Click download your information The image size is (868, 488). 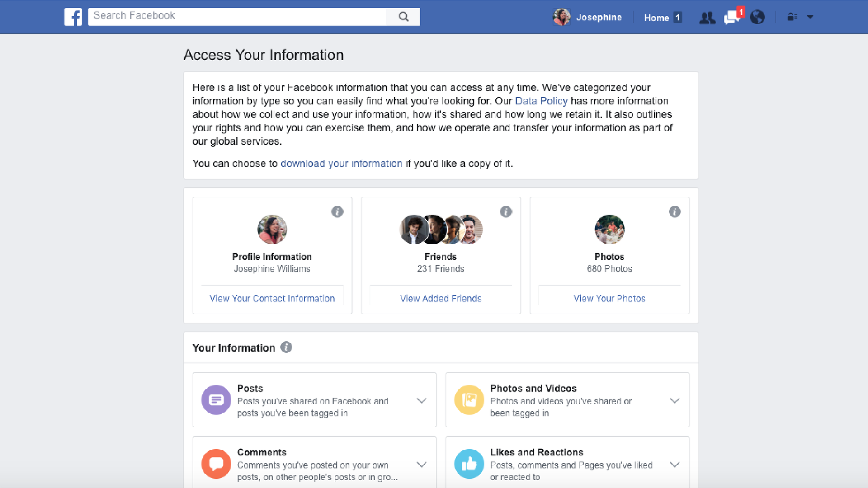(341, 164)
